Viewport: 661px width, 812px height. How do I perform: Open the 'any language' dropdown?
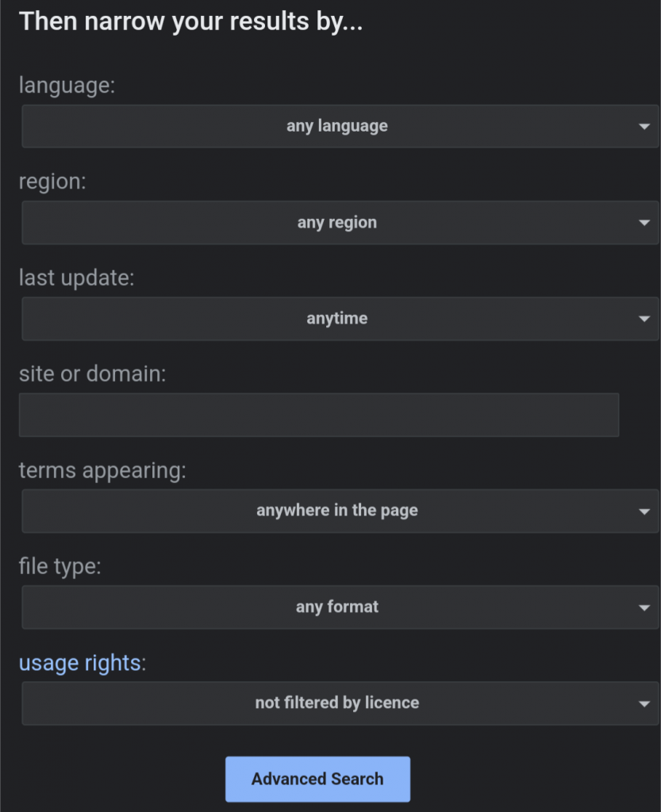point(337,126)
